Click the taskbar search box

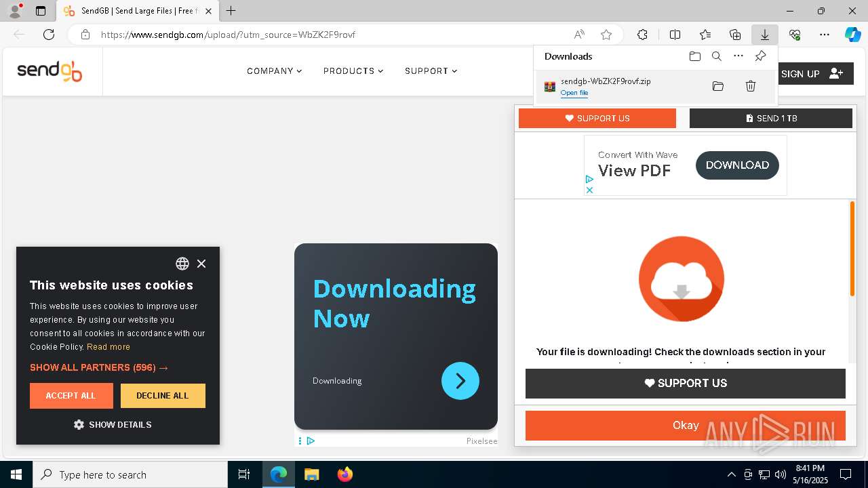tap(130, 475)
